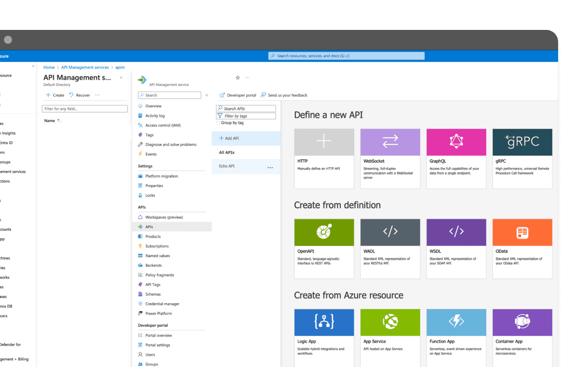Screen dimensions: 588x367
Task: Open the ellipsis menu on Echo API
Action: (x=270, y=167)
